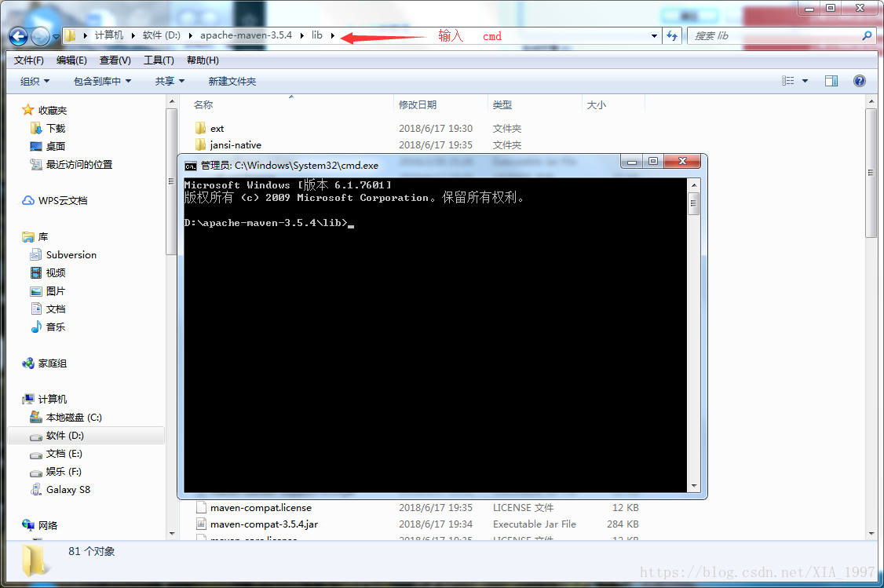Sort files by the 修改日期 column
This screenshot has width=884, height=588.
[417, 105]
